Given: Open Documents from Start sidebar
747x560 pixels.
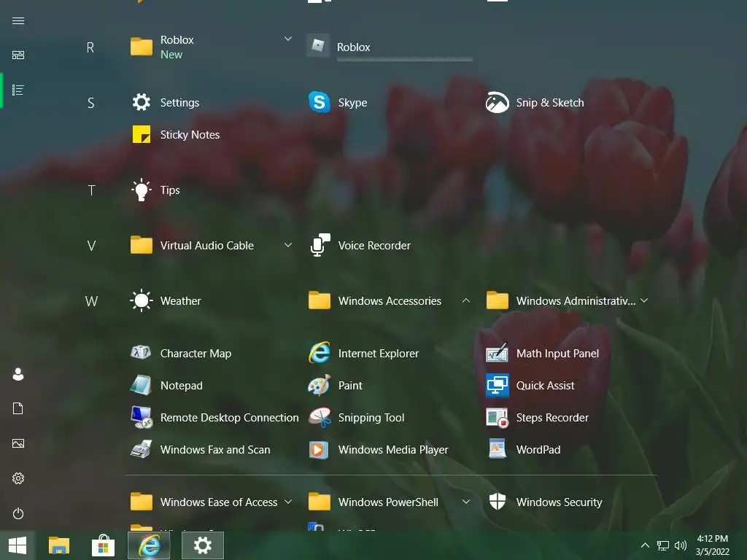Looking at the screenshot, I should point(18,408).
